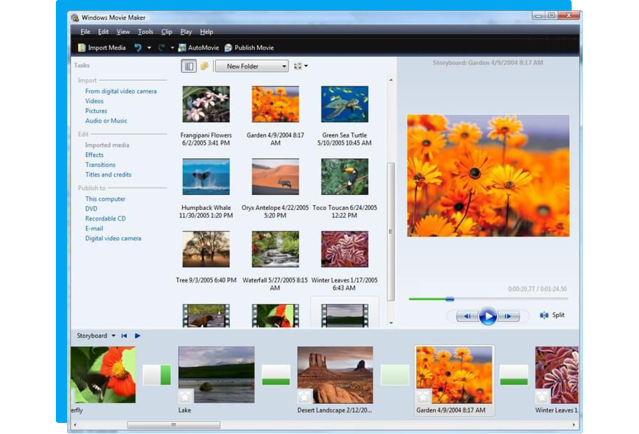This screenshot has height=434, width=639.
Task: Publish to Digital video camera
Action: click(113, 238)
